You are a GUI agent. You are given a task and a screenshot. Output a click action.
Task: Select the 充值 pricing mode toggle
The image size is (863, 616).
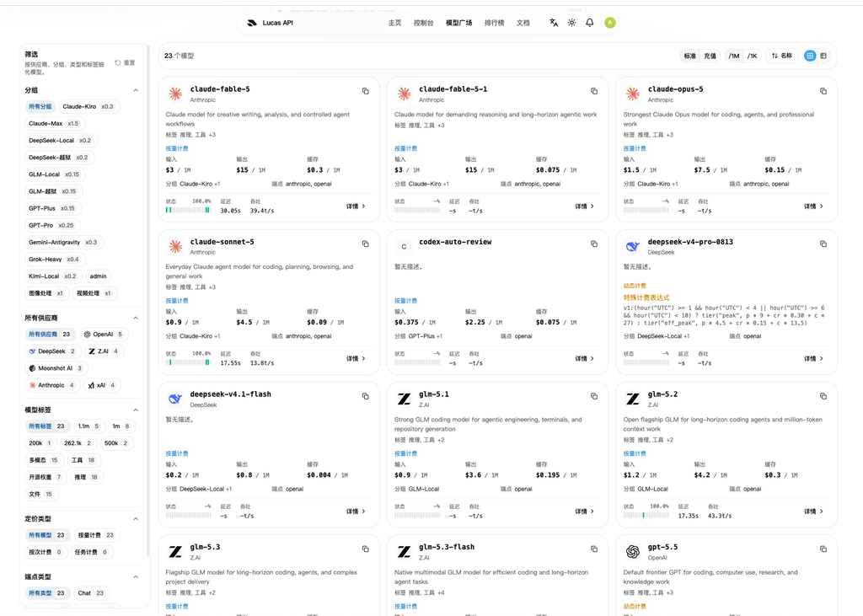(x=710, y=56)
